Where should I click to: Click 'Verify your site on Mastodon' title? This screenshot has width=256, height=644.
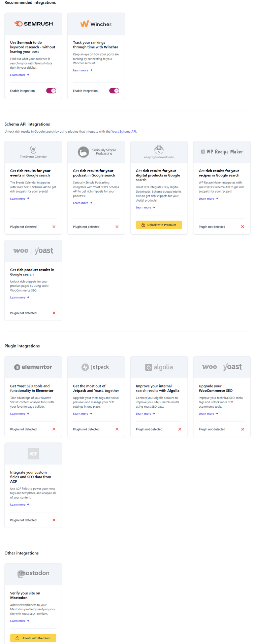(x=25, y=596)
